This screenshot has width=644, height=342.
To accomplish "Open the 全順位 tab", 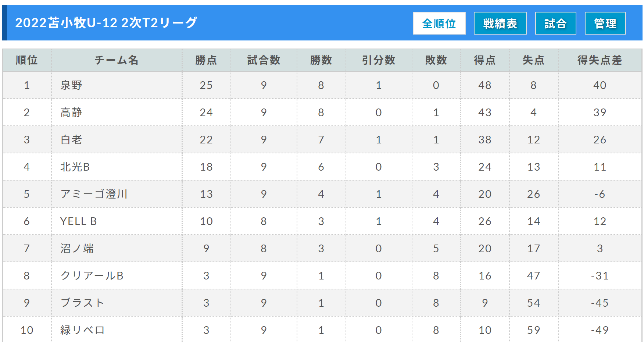I will click(439, 23).
